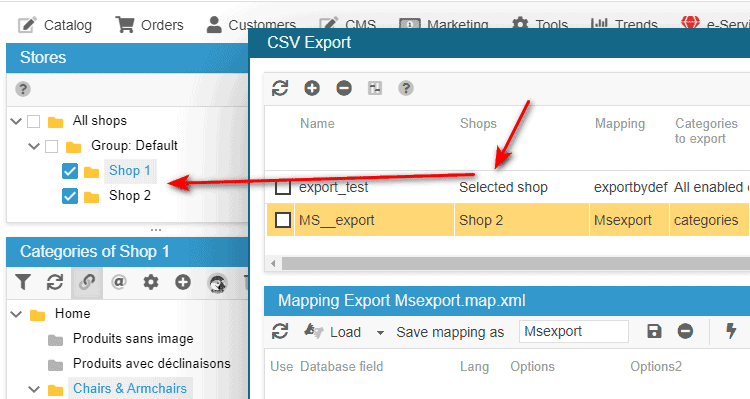Uncheck the Shop 1 checkbox

pyautogui.click(x=70, y=171)
